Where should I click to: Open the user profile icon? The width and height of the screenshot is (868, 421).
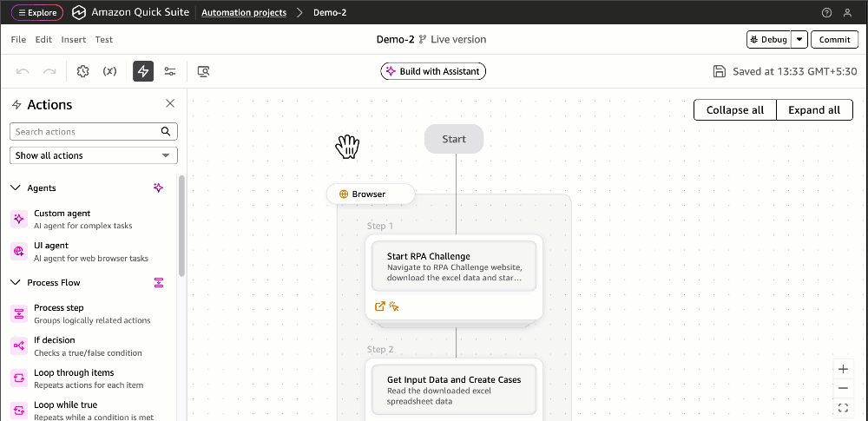[x=848, y=13]
